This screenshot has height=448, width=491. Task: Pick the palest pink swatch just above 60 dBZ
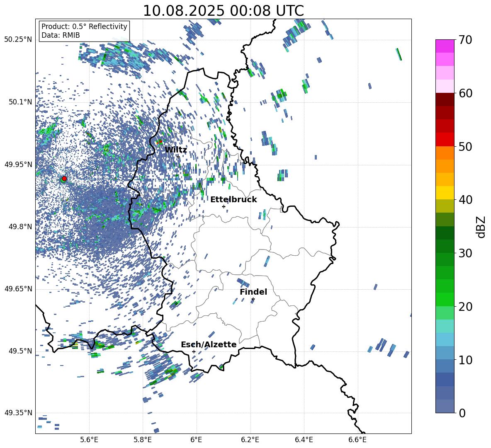(x=445, y=86)
